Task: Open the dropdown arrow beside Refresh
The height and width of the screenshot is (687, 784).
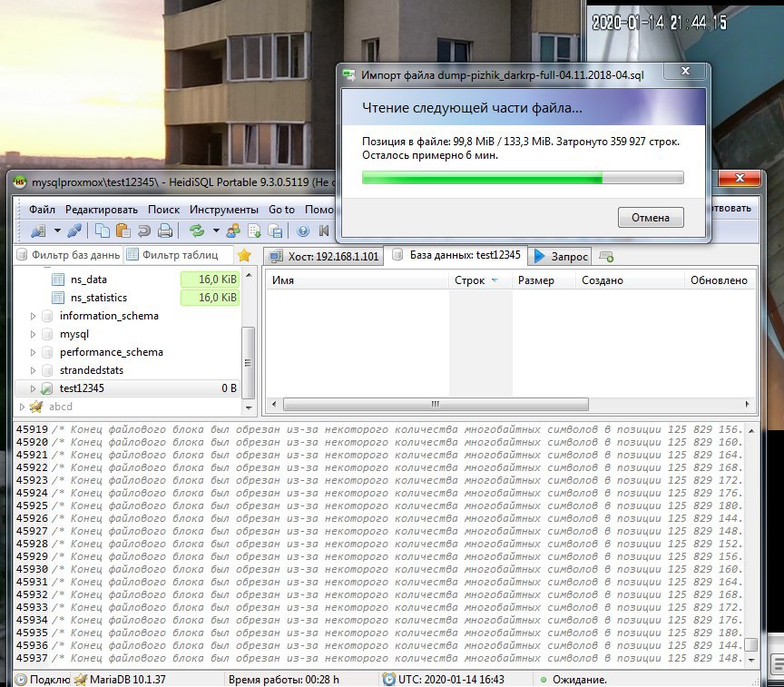Action: (x=216, y=231)
